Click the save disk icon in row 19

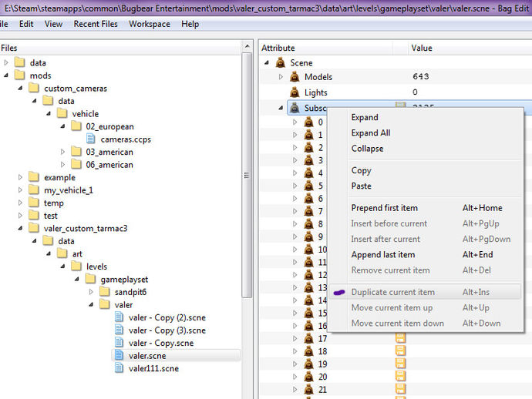click(400, 364)
